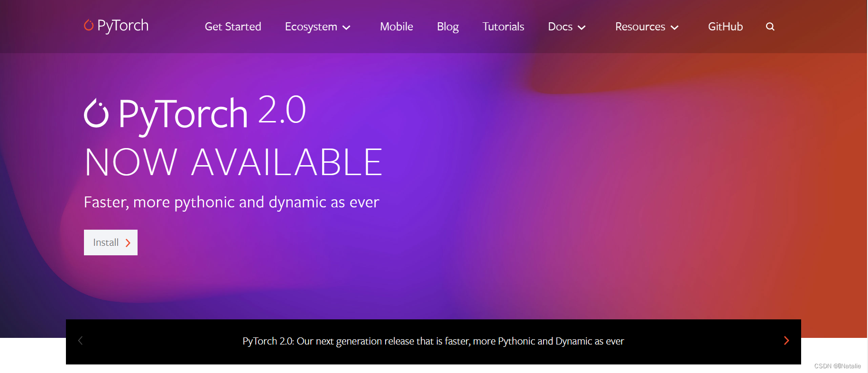Click the 'Faster, more pythonic and dynamic' tagline
The image size is (868, 373).
pos(231,203)
